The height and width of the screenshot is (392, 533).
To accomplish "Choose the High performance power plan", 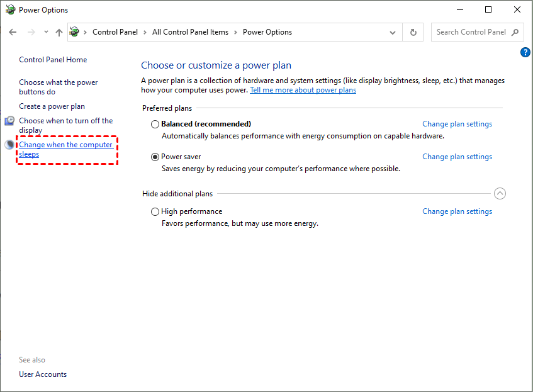I will 155,212.
